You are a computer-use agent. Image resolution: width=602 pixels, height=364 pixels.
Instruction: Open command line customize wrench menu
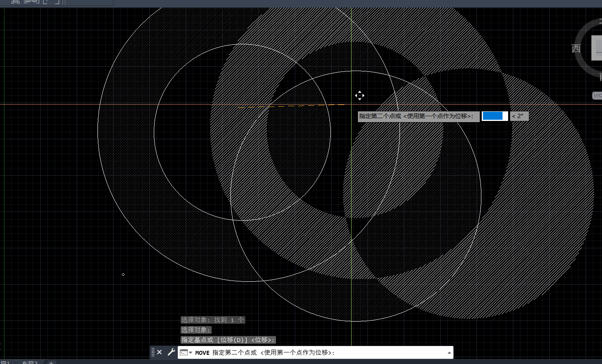171,352
